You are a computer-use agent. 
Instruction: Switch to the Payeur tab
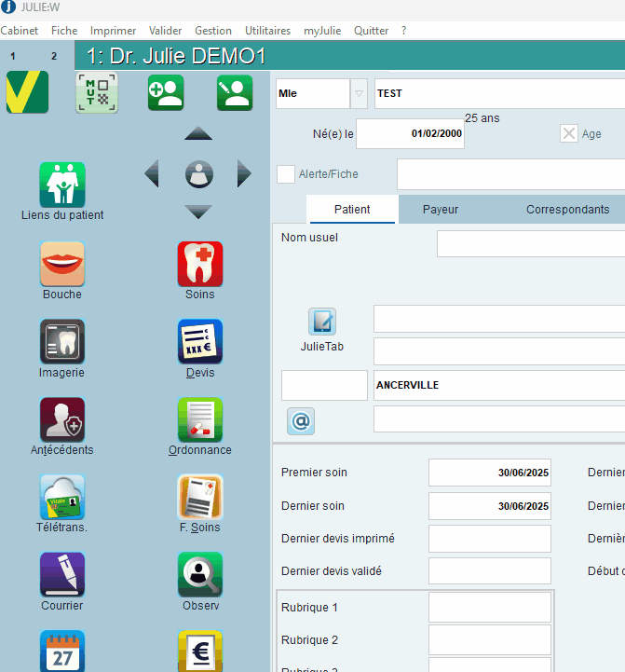coord(441,209)
